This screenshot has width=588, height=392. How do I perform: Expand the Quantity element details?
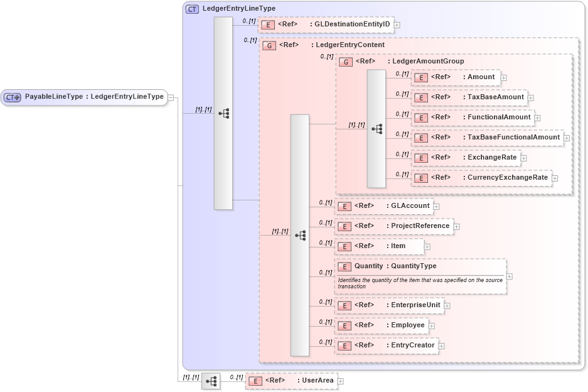(510, 275)
